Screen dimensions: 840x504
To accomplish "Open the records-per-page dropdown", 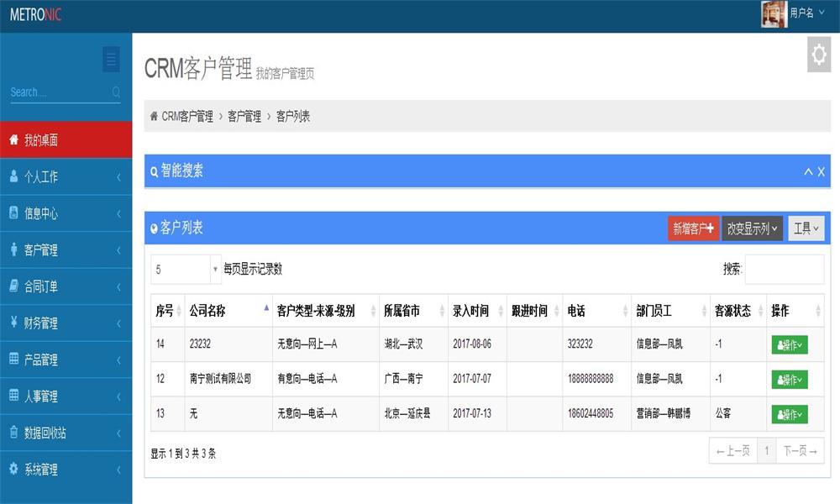I will click(186, 270).
